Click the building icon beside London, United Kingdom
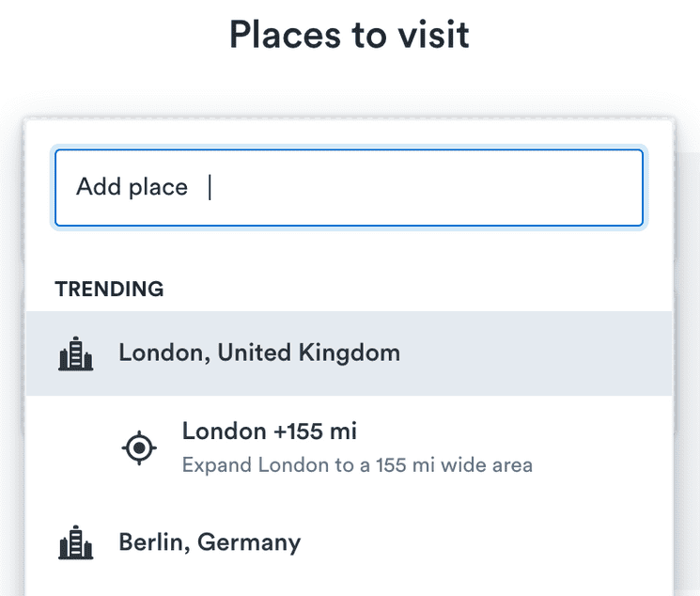700x596 pixels. [x=76, y=354]
